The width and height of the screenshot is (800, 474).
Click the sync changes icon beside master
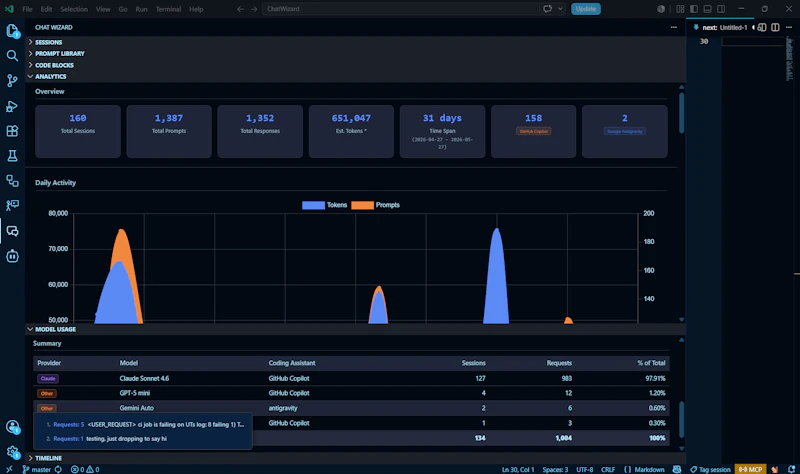coord(58,469)
